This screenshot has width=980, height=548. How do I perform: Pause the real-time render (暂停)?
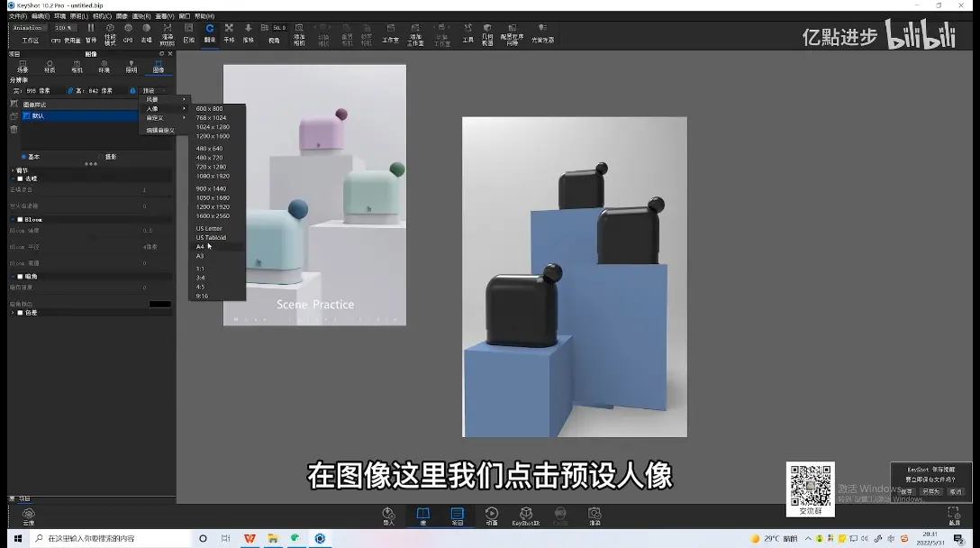(x=91, y=33)
